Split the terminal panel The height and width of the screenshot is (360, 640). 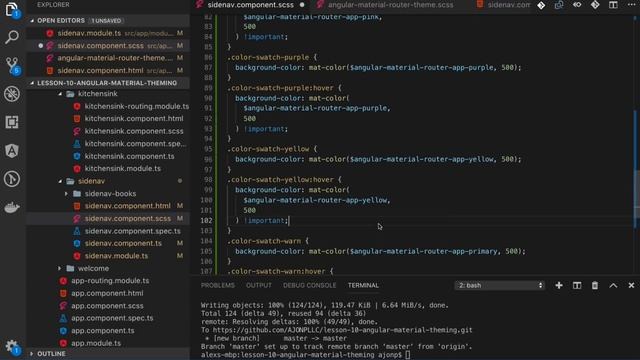(x=577, y=285)
